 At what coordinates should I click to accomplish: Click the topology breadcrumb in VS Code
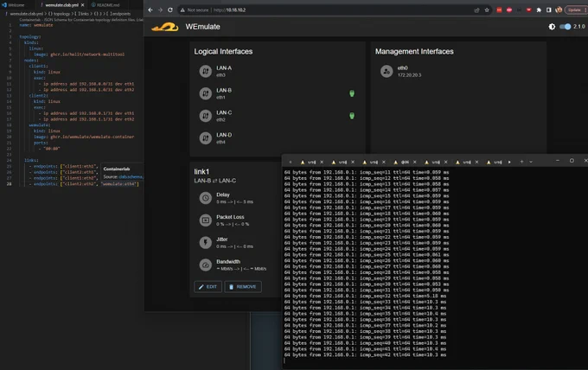coord(60,14)
